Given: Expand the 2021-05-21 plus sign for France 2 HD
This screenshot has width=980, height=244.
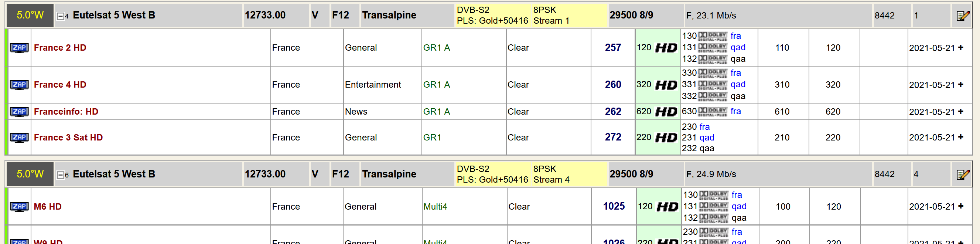Looking at the screenshot, I should [x=960, y=48].
